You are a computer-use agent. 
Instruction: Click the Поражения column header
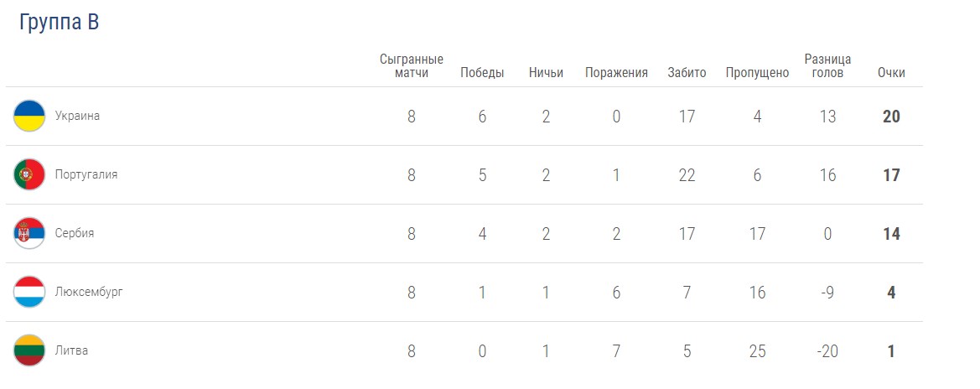[x=616, y=72]
